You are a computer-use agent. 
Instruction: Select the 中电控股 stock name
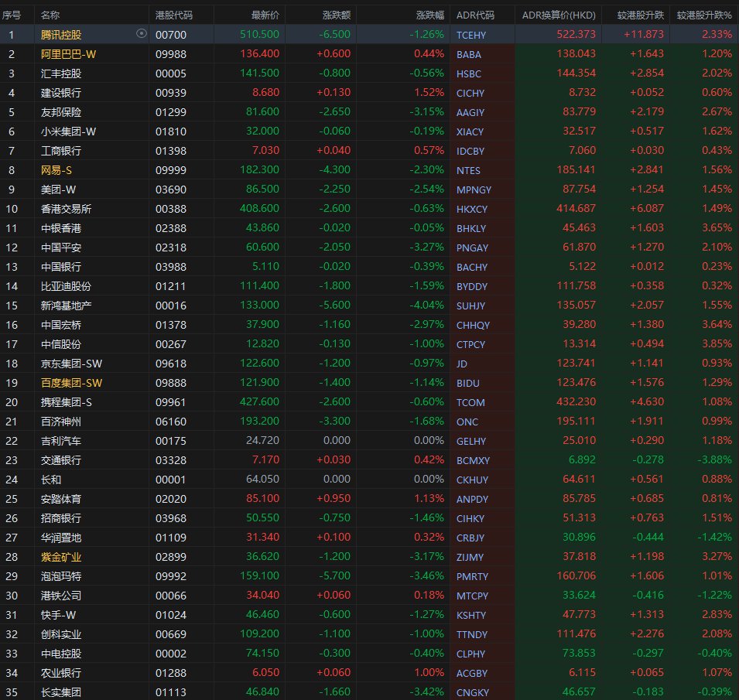coord(61,653)
